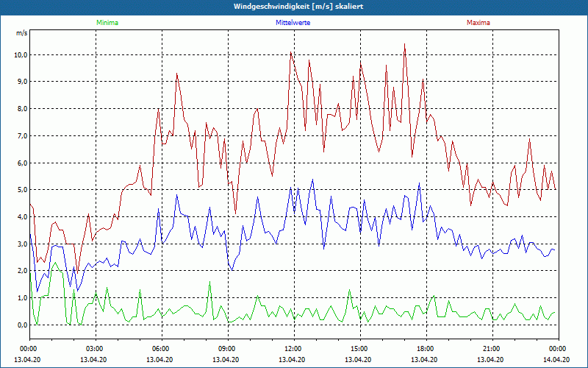Click the '21:00' time axis label
Image resolution: width=588 pixels, height=368 pixels.
(x=492, y=349)
